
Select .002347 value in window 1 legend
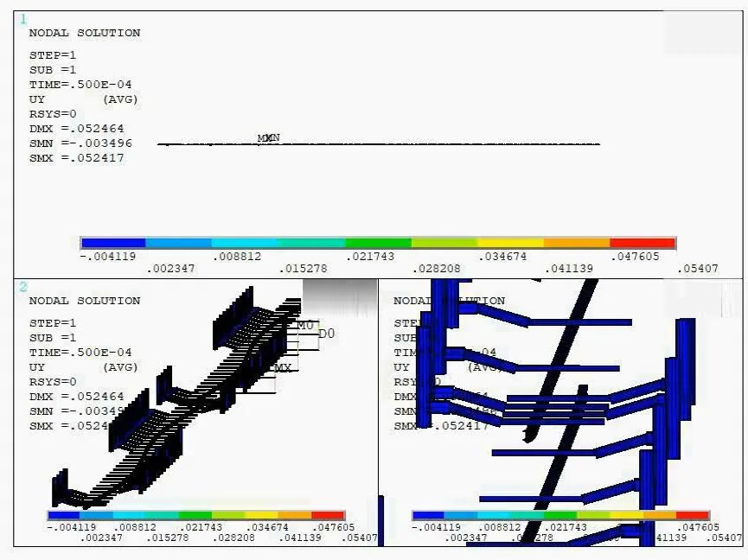170,269
